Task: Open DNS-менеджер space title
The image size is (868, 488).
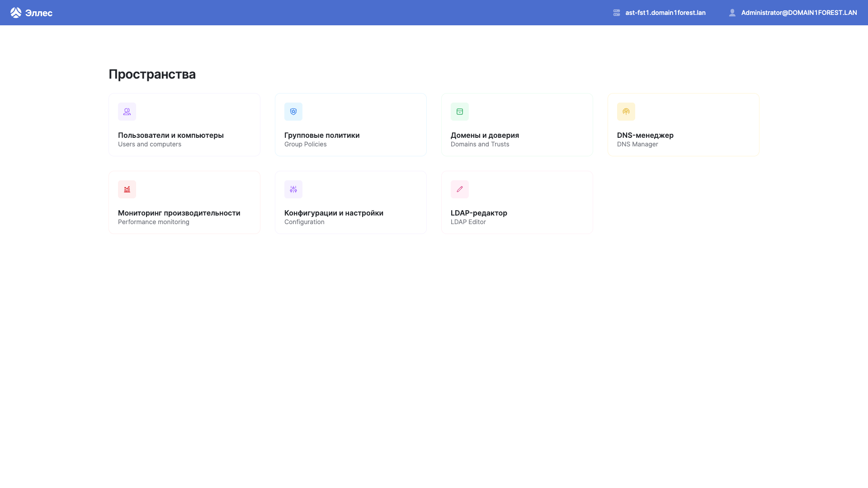Action: click(x=645, y=135)
